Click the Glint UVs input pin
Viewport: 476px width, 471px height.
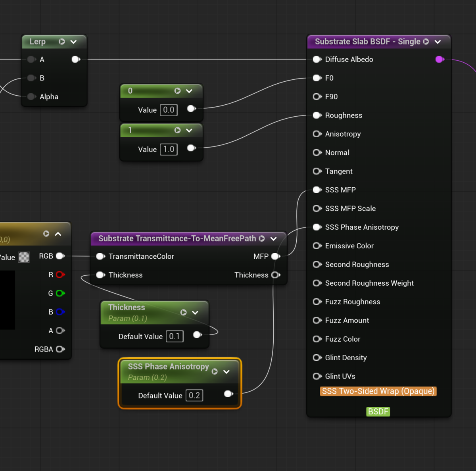(317, 377)
